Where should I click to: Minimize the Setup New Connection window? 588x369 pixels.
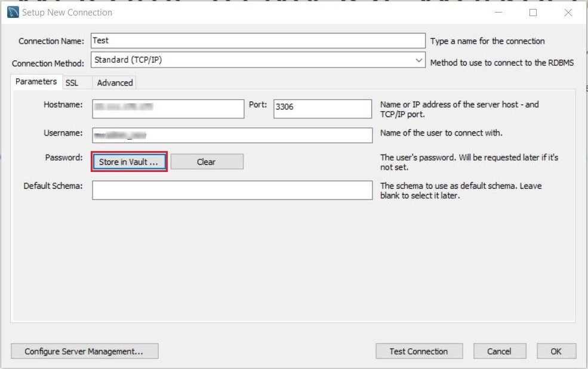[x=498, y=12]
